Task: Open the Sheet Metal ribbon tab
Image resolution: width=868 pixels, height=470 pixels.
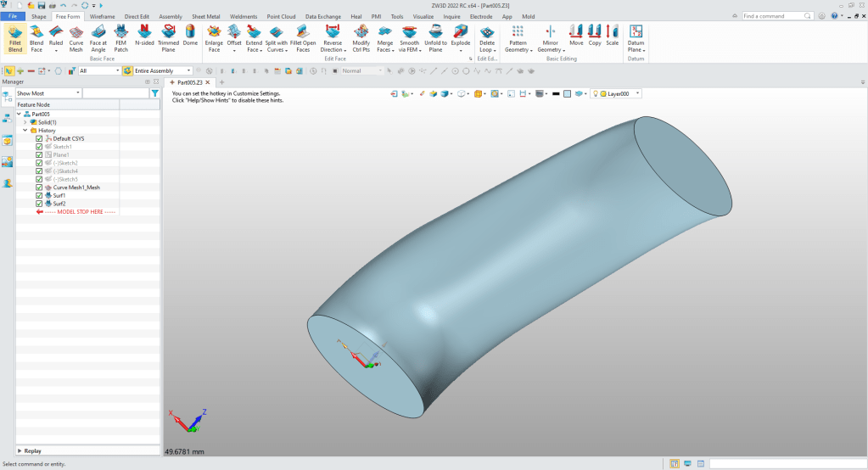Action: (206, 16)
